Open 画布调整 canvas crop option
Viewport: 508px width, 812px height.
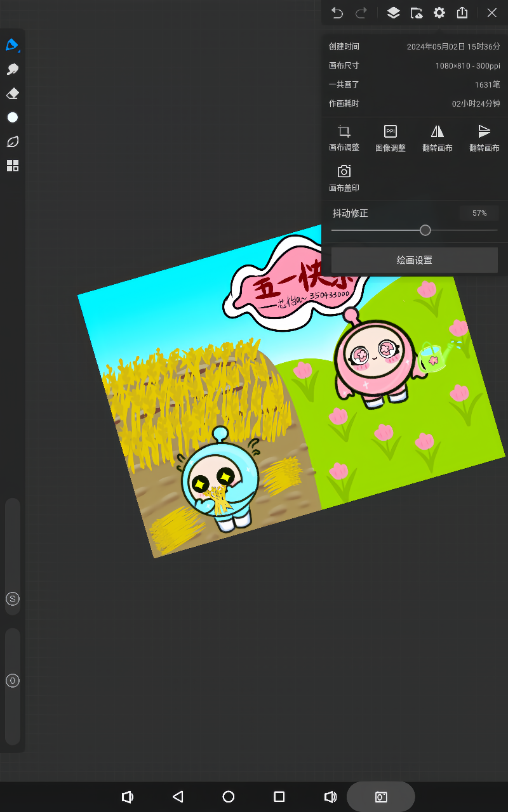pyautogui.click(x=344, y=137)
